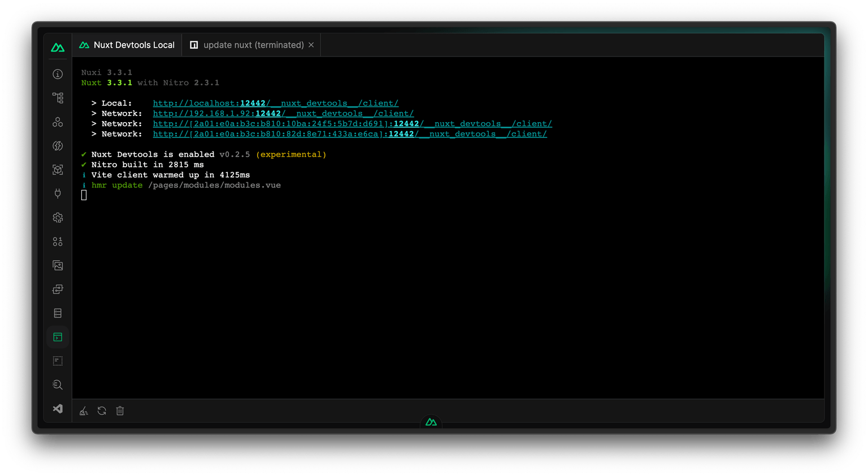The width and height of the screenshot is (868, 476).
Task: Open VS Code via the sidebar icon
Action: pos(57,408)
